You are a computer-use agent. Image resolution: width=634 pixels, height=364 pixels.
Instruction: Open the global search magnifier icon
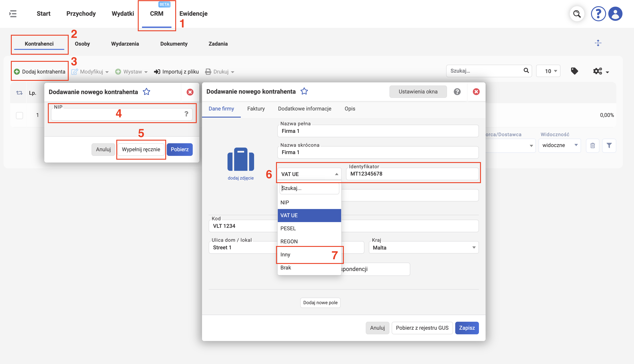[577, 14]
